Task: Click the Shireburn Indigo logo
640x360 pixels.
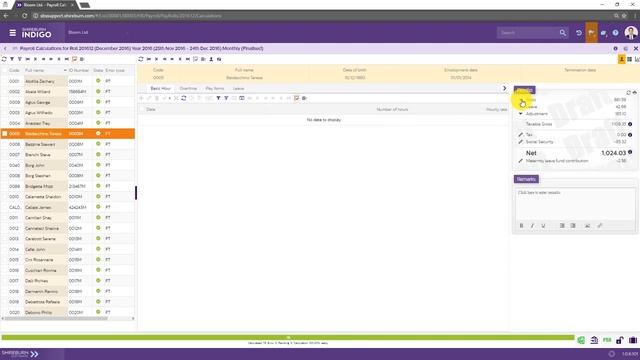Action: coord(36,33)
